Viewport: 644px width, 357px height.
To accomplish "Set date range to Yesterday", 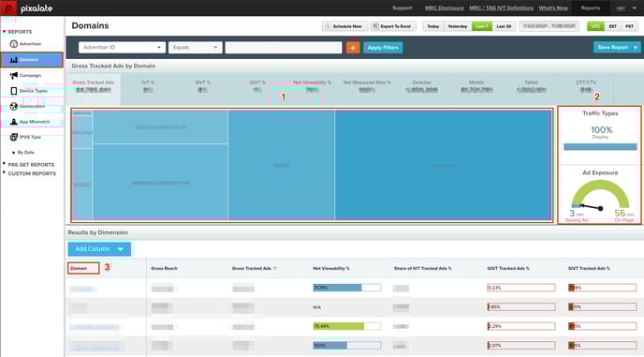I will coord(458,26).
